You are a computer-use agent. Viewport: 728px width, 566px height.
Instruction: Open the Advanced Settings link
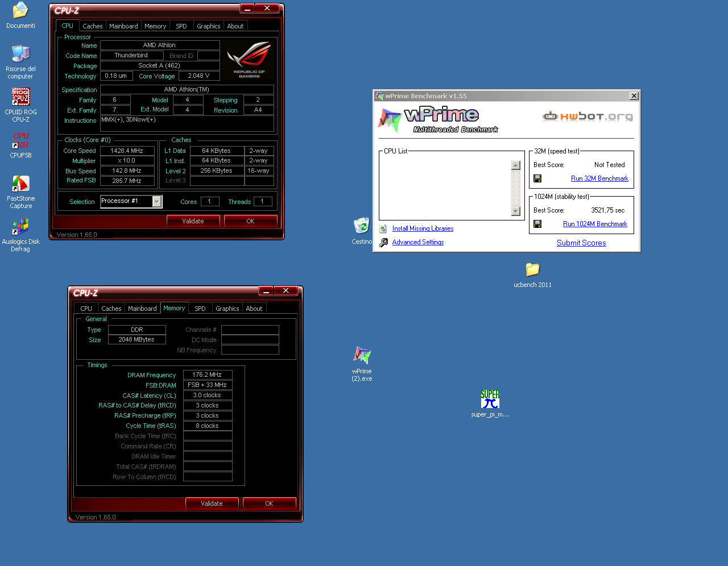coord(418,242)
